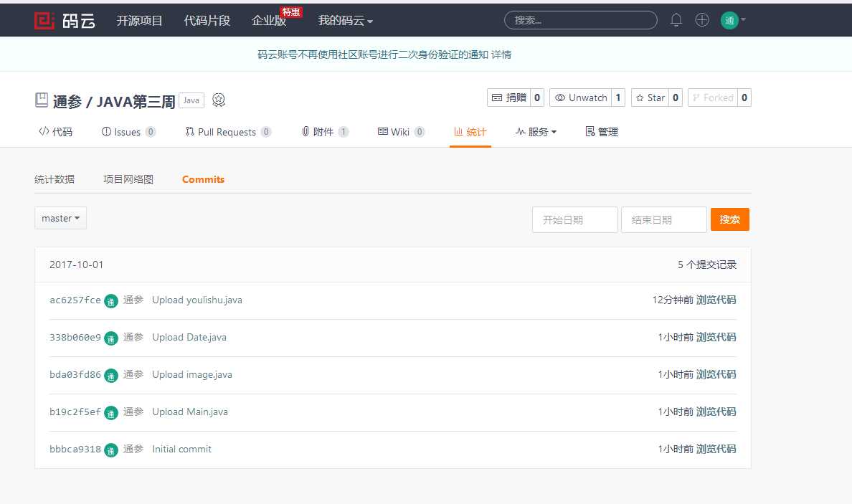Expand the master branch dropdown
Viewport: 852px width, 504px height.
(60, 219)
